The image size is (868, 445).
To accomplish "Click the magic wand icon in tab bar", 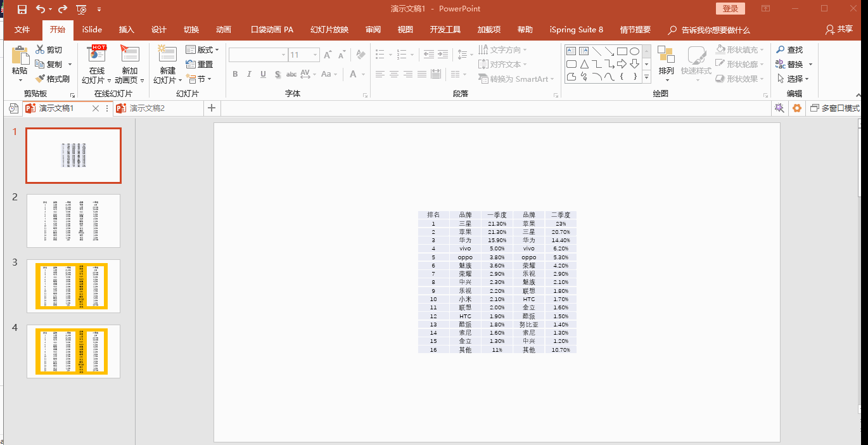I will pos(779,108).
